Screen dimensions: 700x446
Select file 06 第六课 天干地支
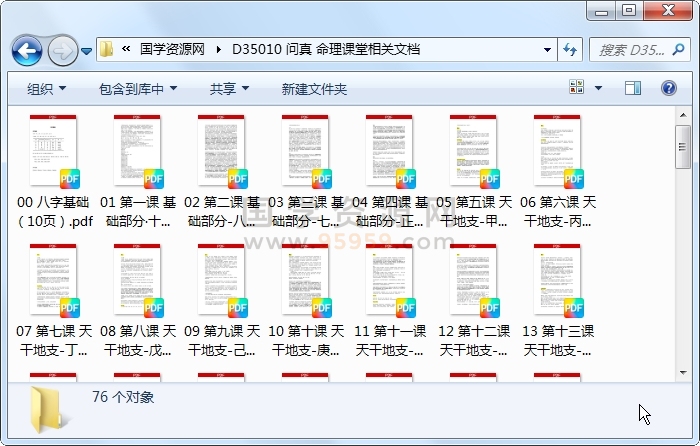pyautogui.click(x=558, y=172)
